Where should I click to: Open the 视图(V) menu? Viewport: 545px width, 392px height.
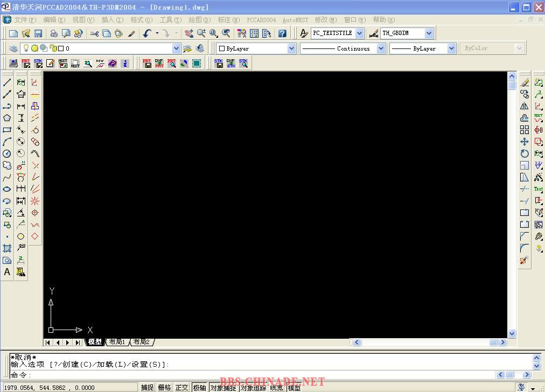pos(83,20)
